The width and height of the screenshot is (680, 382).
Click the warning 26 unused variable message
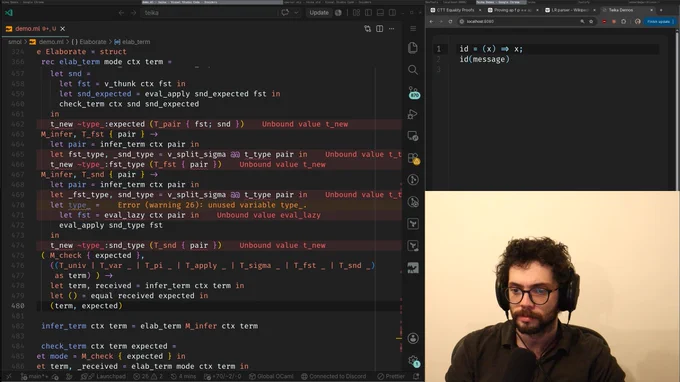point(212,205)
